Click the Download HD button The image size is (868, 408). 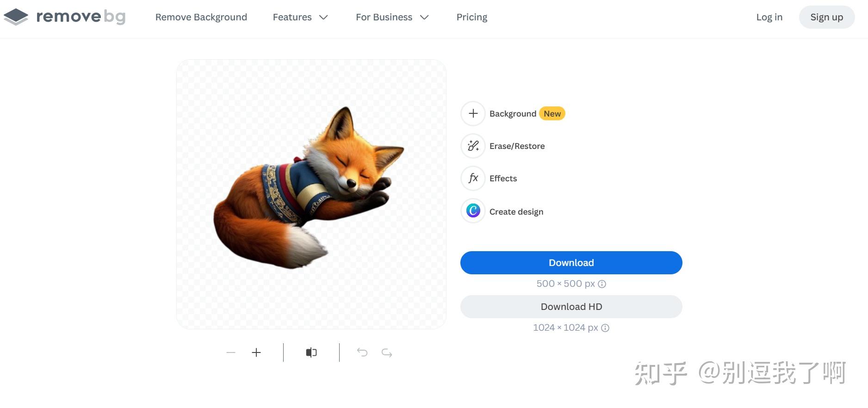[571, 307]
